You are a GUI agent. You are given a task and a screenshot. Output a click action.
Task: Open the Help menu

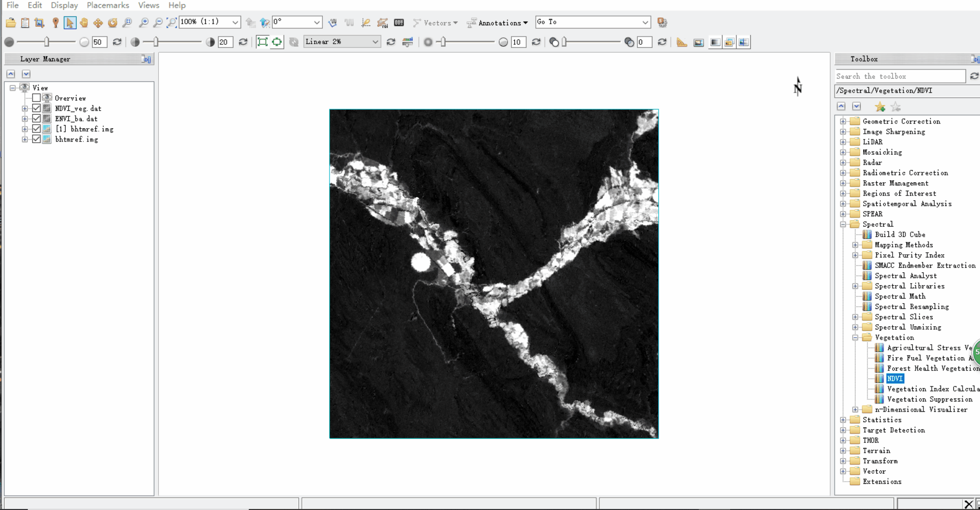tap(177, 5)
